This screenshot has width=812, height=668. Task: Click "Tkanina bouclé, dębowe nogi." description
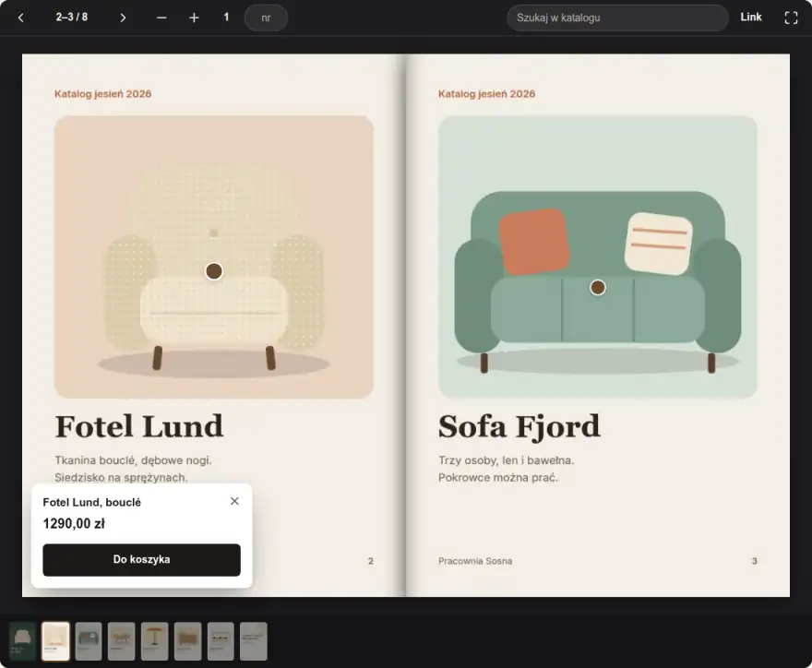133,459
